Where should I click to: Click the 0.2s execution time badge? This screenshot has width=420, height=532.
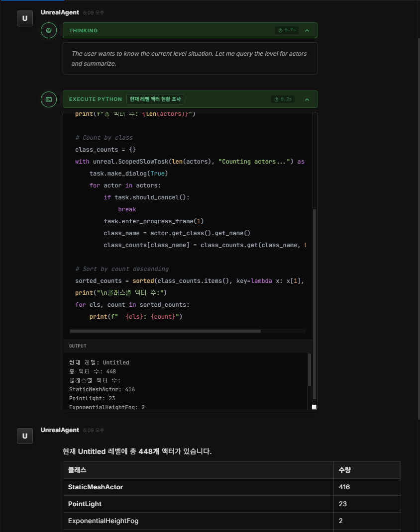[283, 99]
